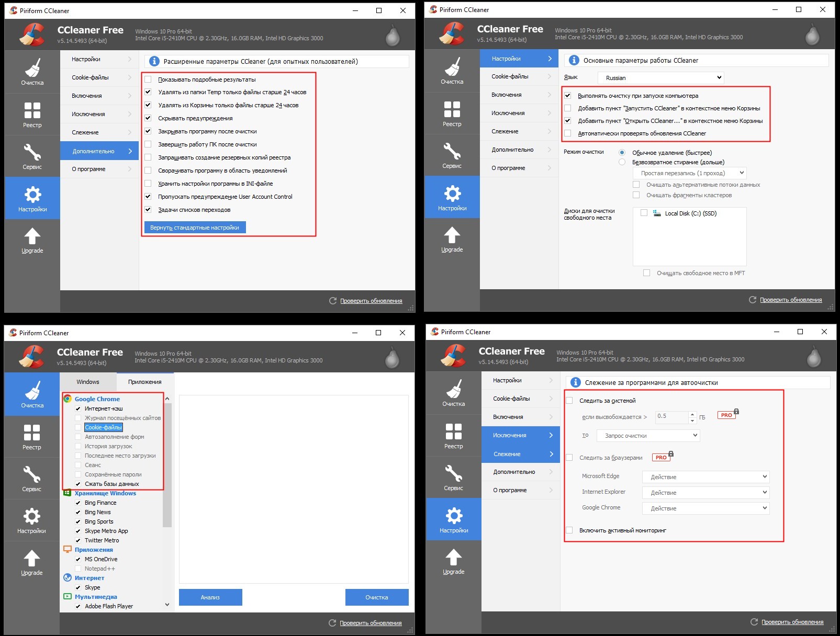This screenshot has width=840, height=636.
Task: Click the Анализ button
Action: (210, 597)
